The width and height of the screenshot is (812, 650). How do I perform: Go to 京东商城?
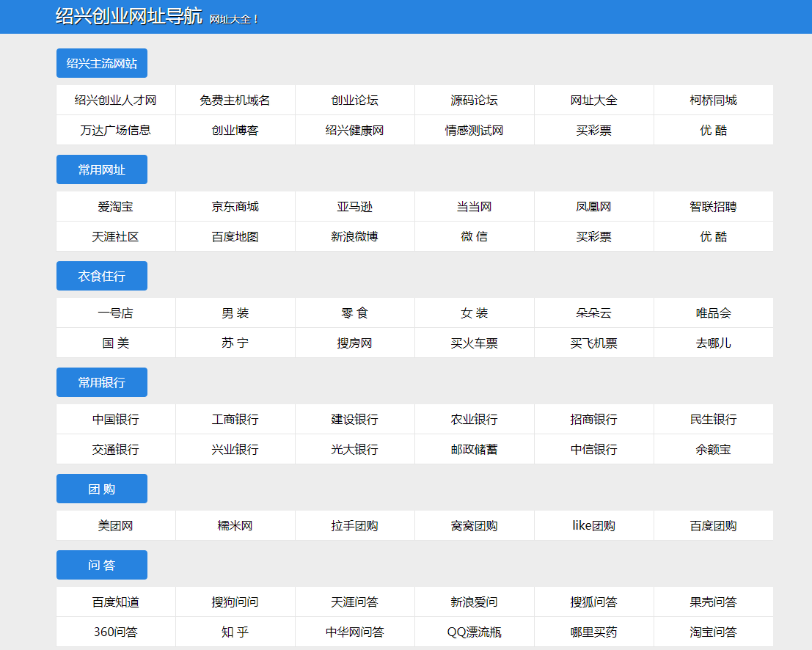[x=235, y=207]
